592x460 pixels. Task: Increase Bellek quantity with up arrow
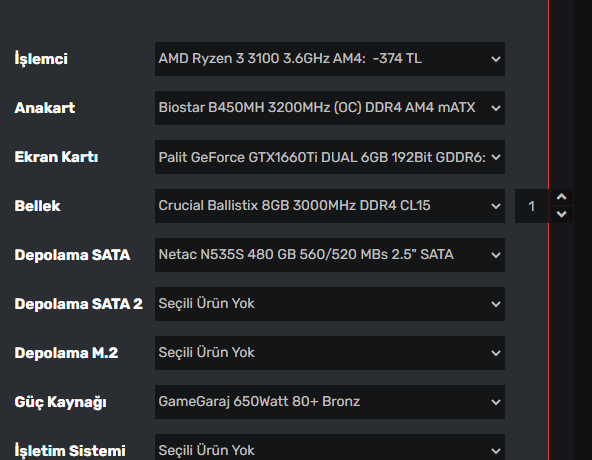pyautogui.click(x=562, y=197)
